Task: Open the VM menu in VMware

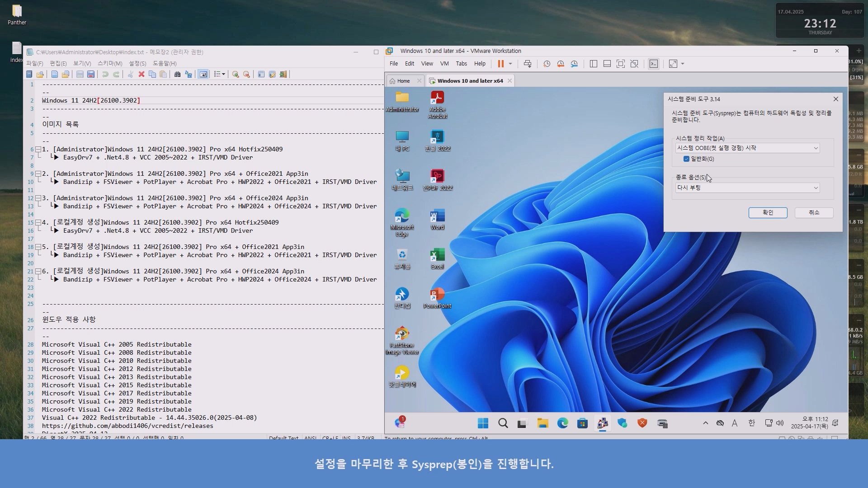Action: tap(444, 64)
